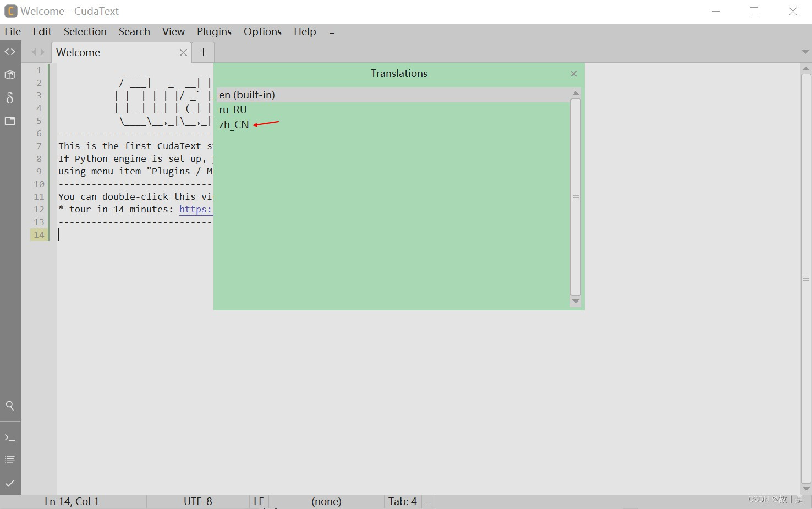Open the Search sidebar magnifier icon
This screenshot has height=509, width=812.
[10, 406]
